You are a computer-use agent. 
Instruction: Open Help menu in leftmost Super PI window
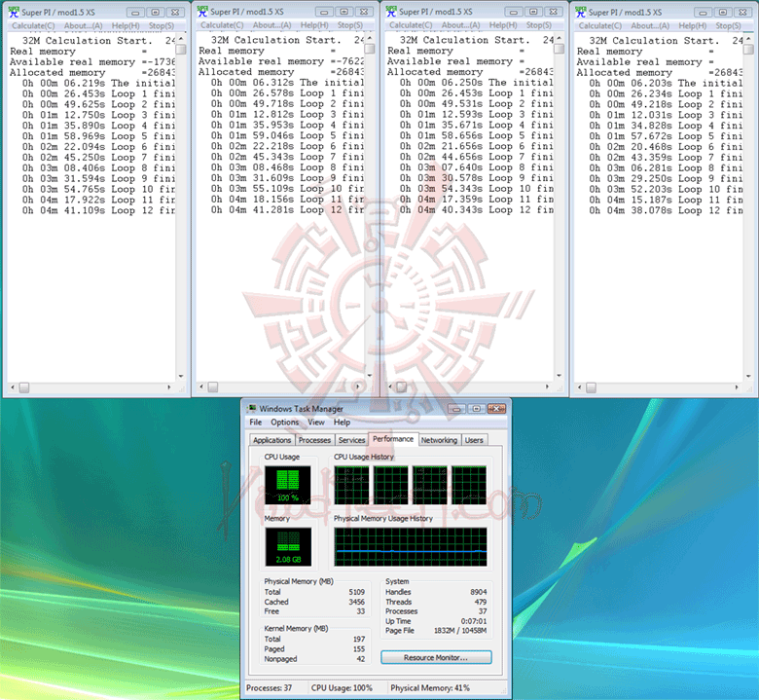[126, 25]
